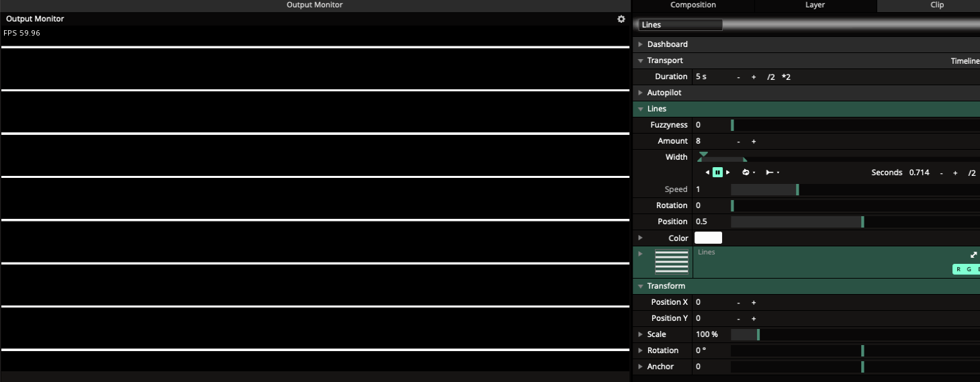
Task: Click the Lines clip name field
Action: (680, 25)
